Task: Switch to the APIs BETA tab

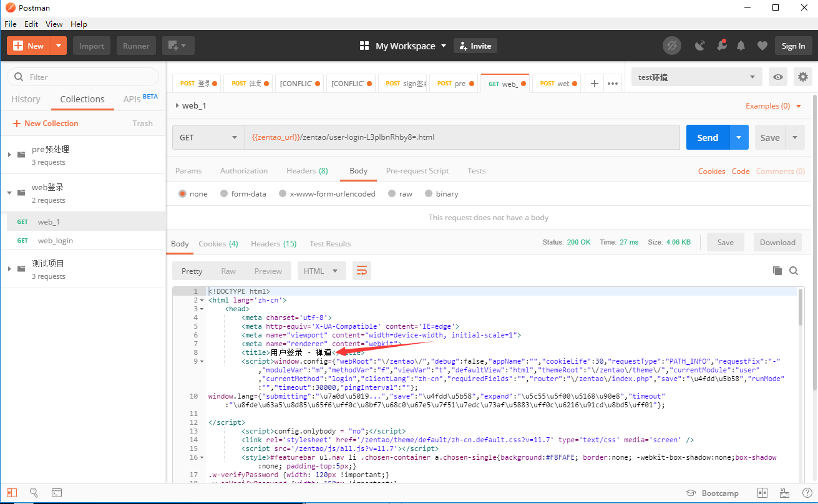Action: (x=140, y=99)
